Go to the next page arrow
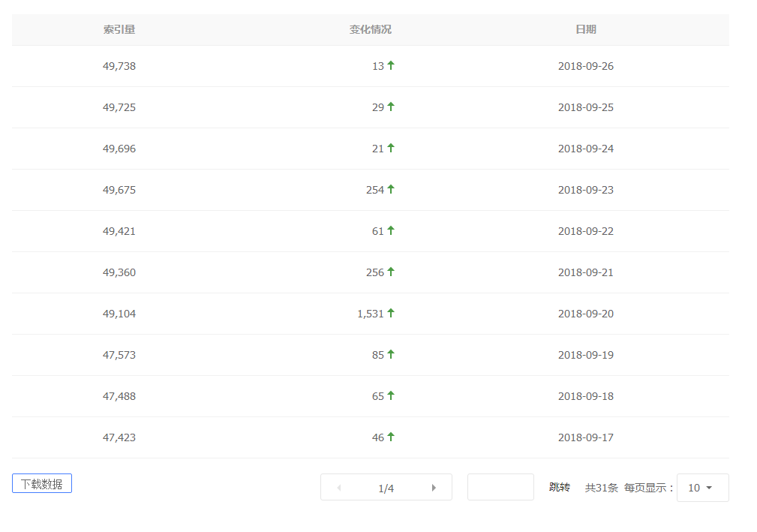Viewport: 757px width, 532px height. [x=434, y=488]
